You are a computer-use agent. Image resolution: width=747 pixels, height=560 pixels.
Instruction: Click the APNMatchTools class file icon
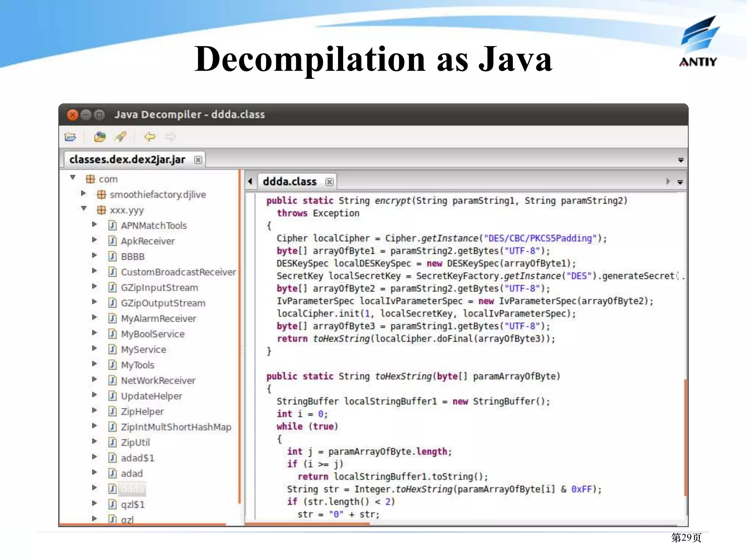coord(113,225)
